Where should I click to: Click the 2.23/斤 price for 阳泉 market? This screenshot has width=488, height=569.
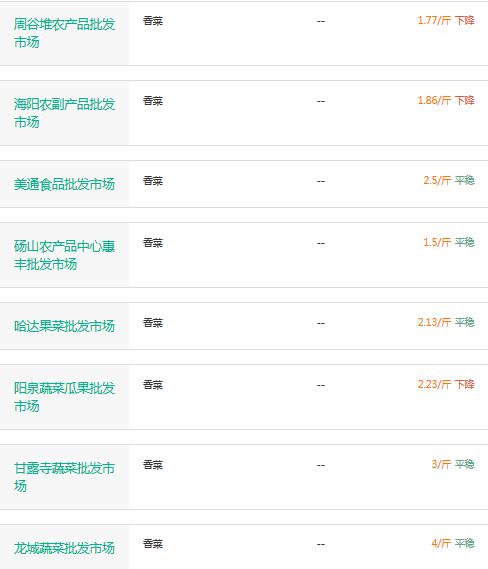click(x=434, y=384)
